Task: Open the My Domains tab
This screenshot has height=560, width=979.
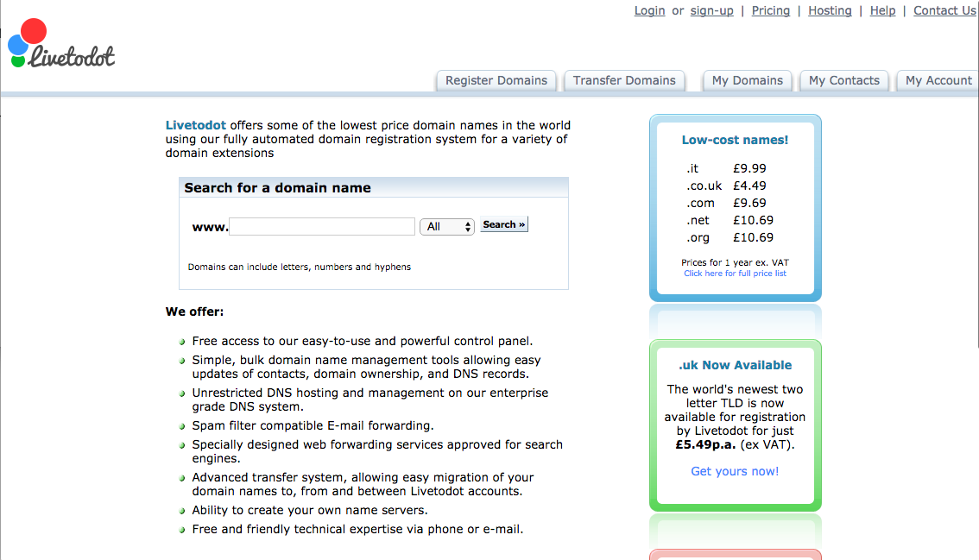Action: (x=748, y=80)
